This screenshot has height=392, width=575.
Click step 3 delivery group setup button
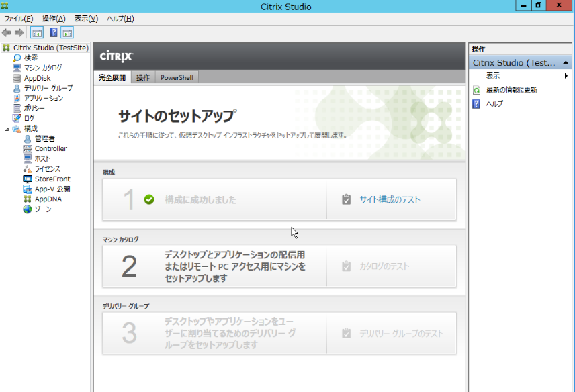point(214,334)
